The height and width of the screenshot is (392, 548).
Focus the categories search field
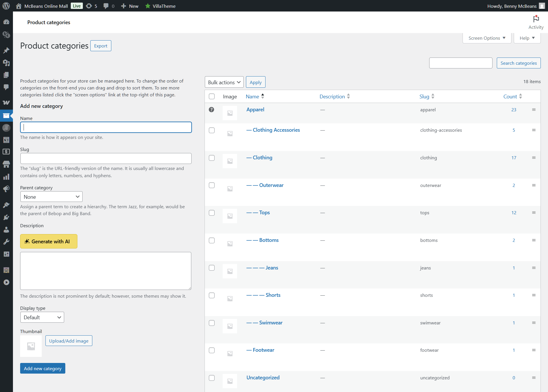click(x=461, y=63)
